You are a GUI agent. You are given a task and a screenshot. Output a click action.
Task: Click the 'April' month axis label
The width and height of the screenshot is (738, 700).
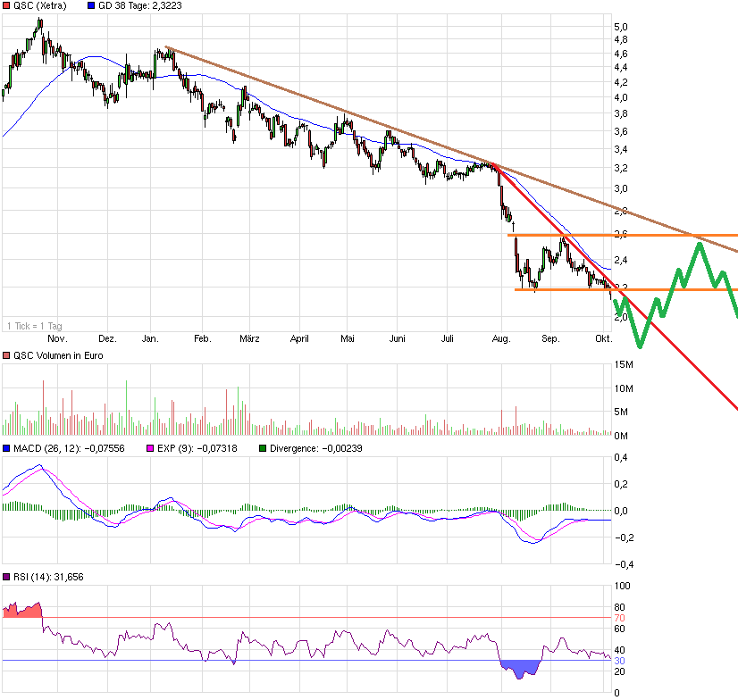[299, 338]
